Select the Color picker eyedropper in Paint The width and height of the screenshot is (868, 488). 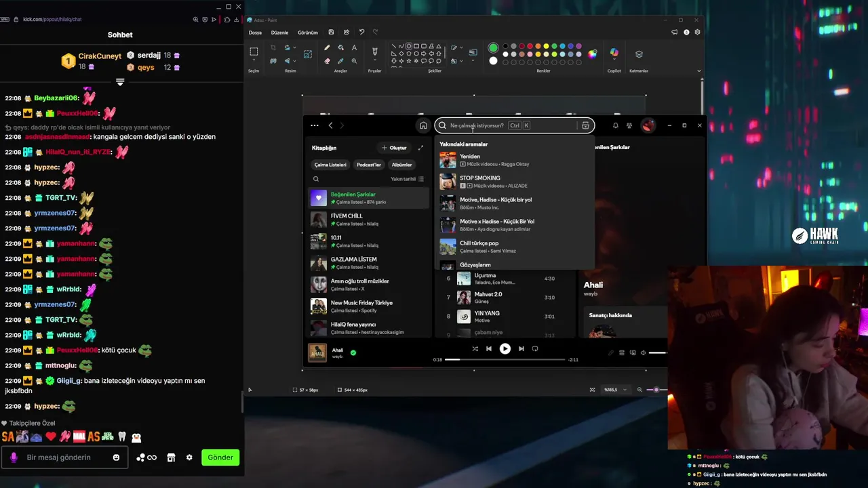click(x=340, y=61)
